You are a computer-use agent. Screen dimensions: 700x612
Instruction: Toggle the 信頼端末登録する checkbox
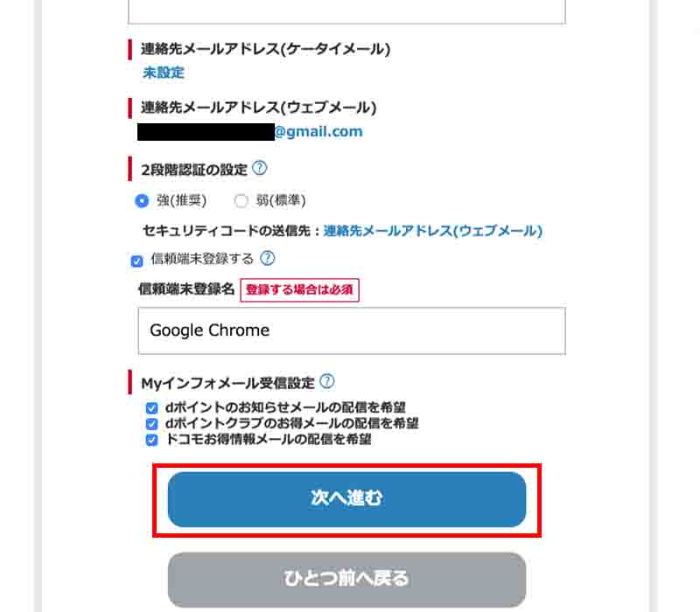[x=136, y=260]
